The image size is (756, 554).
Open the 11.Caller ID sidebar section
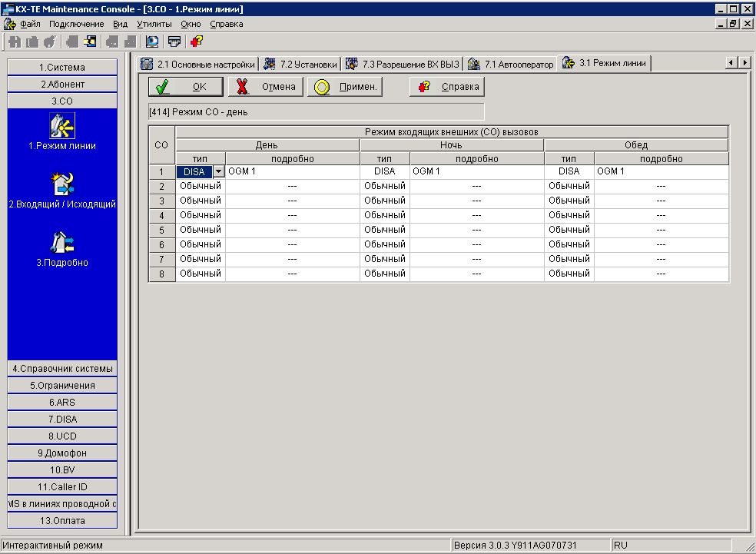tap(62, 487)
